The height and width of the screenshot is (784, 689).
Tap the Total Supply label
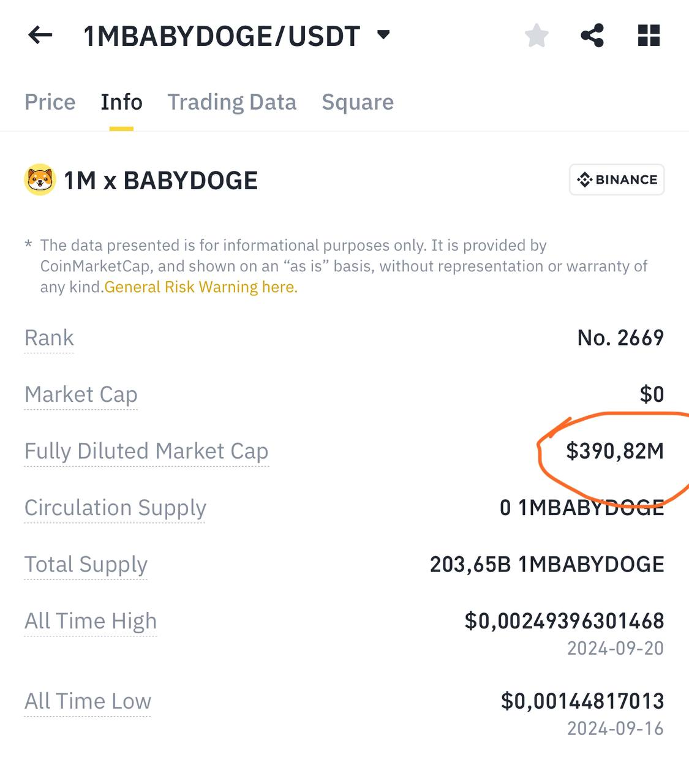(86, 564)
